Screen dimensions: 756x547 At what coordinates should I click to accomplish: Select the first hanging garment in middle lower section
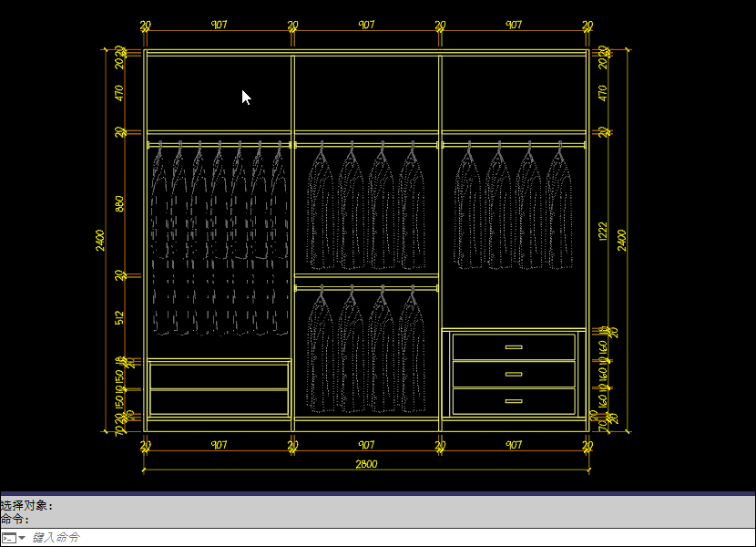pos(320,354)
